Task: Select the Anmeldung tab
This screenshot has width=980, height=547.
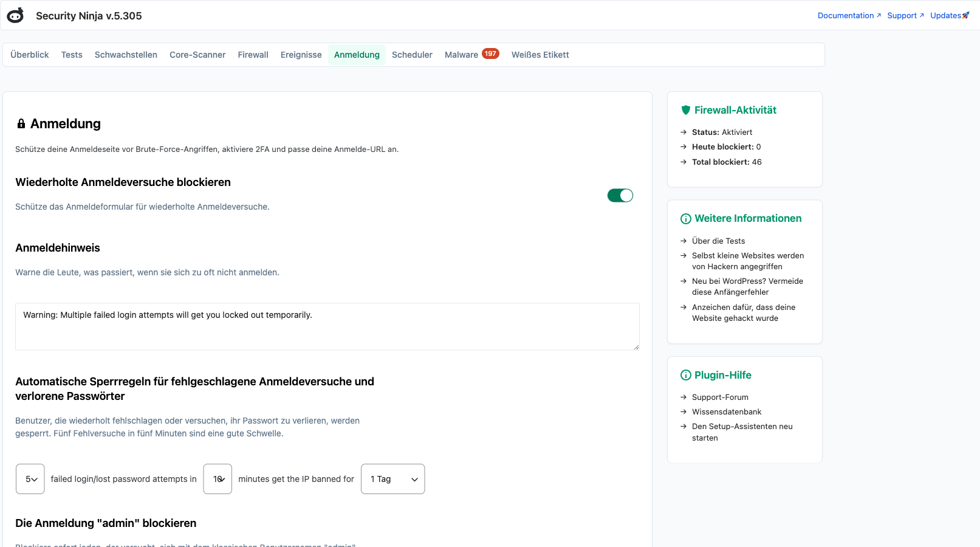Action: (x=357, y=55)
